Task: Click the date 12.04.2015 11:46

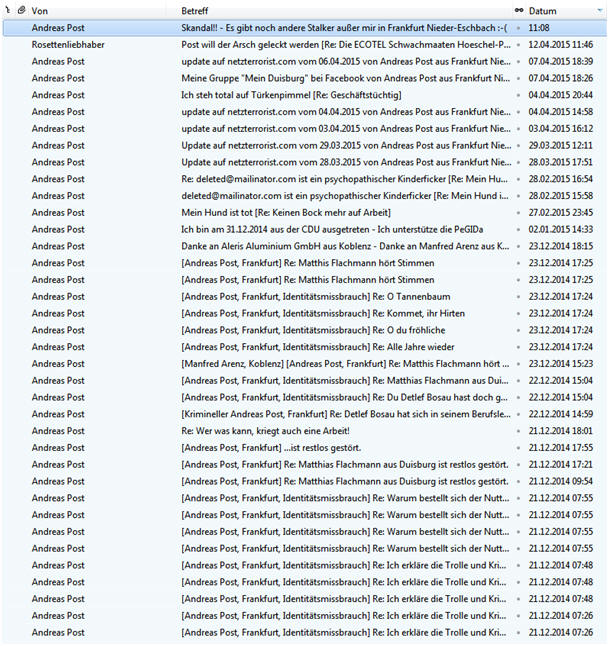Action: (x=561, y=45)
